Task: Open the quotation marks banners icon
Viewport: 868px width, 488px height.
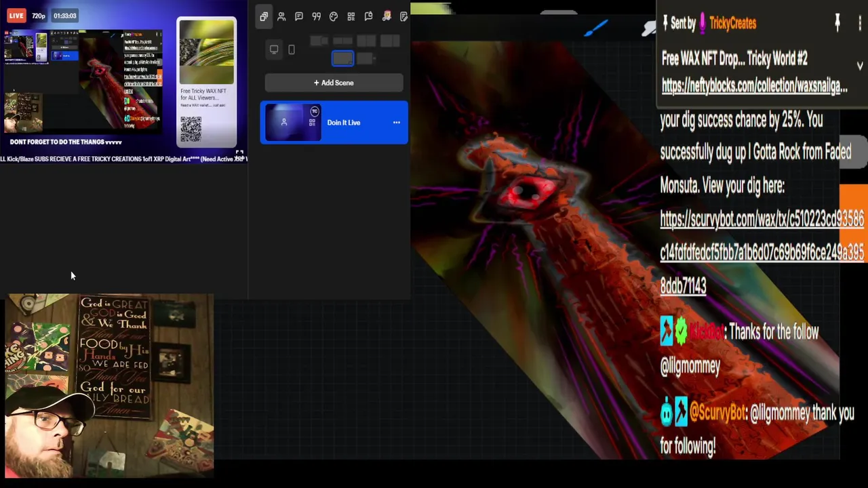Action: [317, 16]
